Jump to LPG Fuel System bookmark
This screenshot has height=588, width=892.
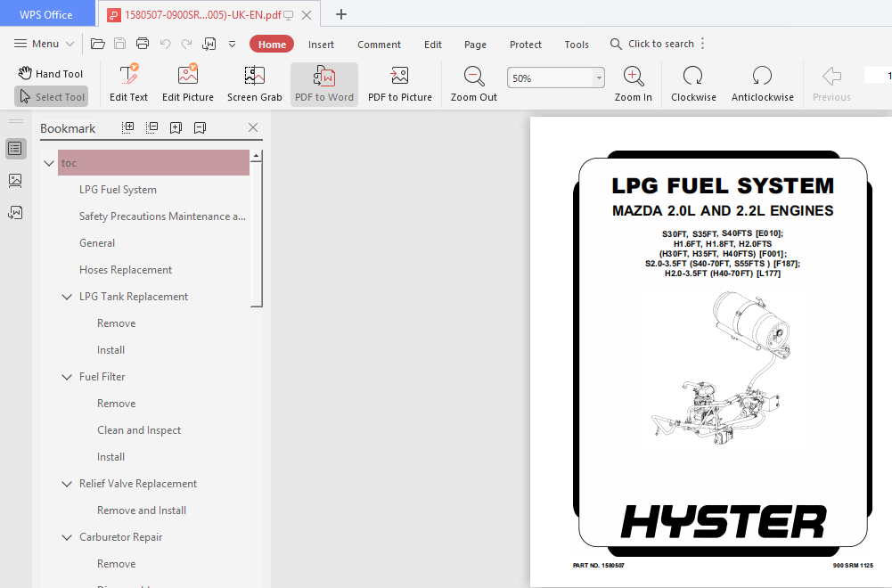pos(118,190)
